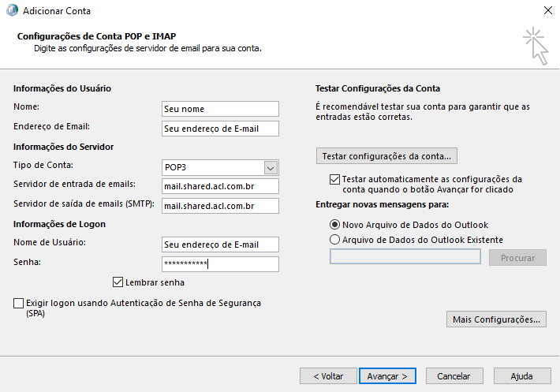This screenshot has height=392, width=560.
Task: Close the Adicionar Conta dialog
Action: tap(547, 11)
